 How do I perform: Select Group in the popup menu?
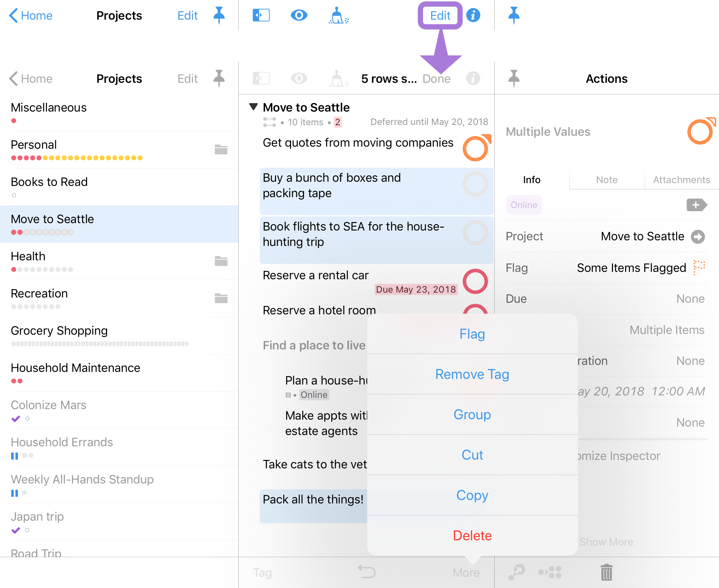pos(472,415)
